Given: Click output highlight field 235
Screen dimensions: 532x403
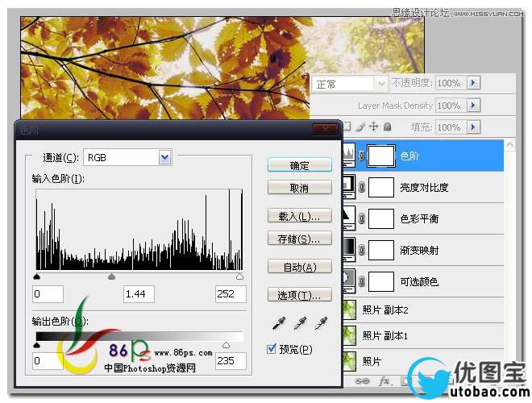Looking at the screenshot, I should [x=231, y=361].
